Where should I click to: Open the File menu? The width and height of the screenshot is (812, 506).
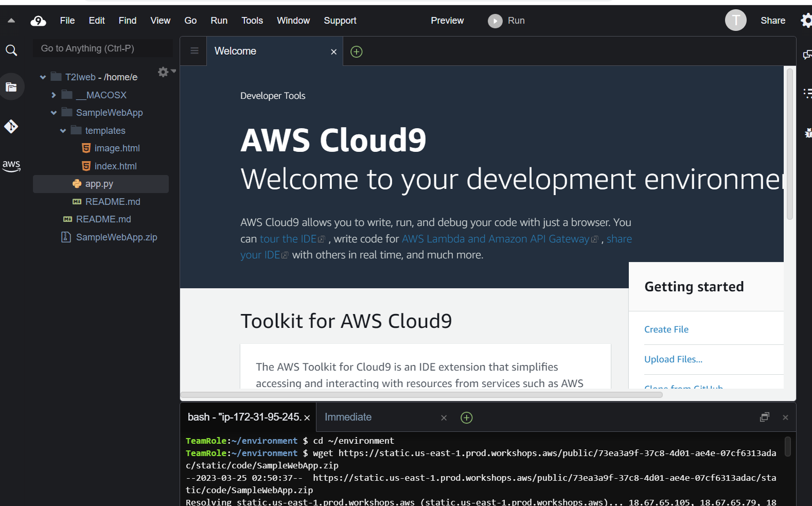point(67,21)
